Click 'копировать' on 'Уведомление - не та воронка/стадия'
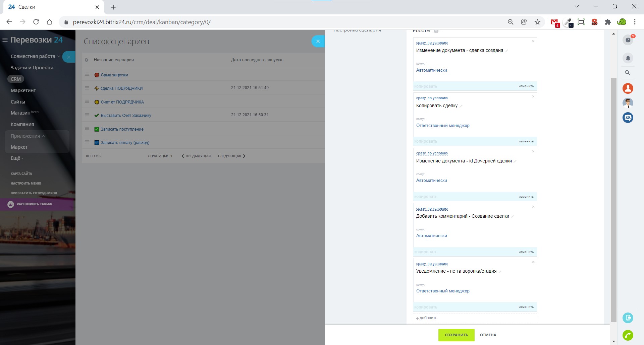This screenshot has width=644, height=345. pos(426,307)
